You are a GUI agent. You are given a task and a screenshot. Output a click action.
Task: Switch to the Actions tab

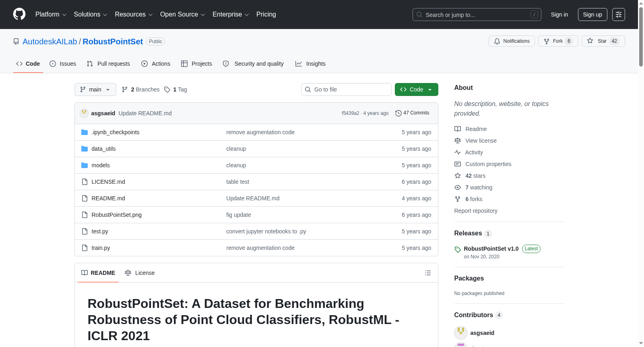156,64
